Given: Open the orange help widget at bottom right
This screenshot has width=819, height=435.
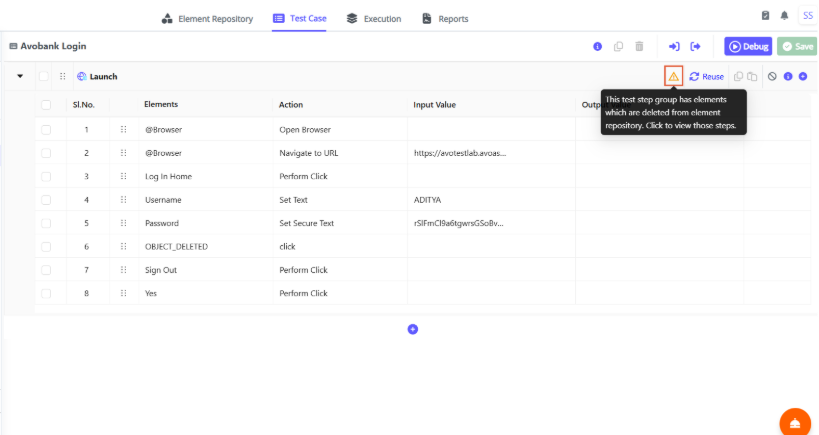Looking at the screenshot, I should click(x=795, y=422).
